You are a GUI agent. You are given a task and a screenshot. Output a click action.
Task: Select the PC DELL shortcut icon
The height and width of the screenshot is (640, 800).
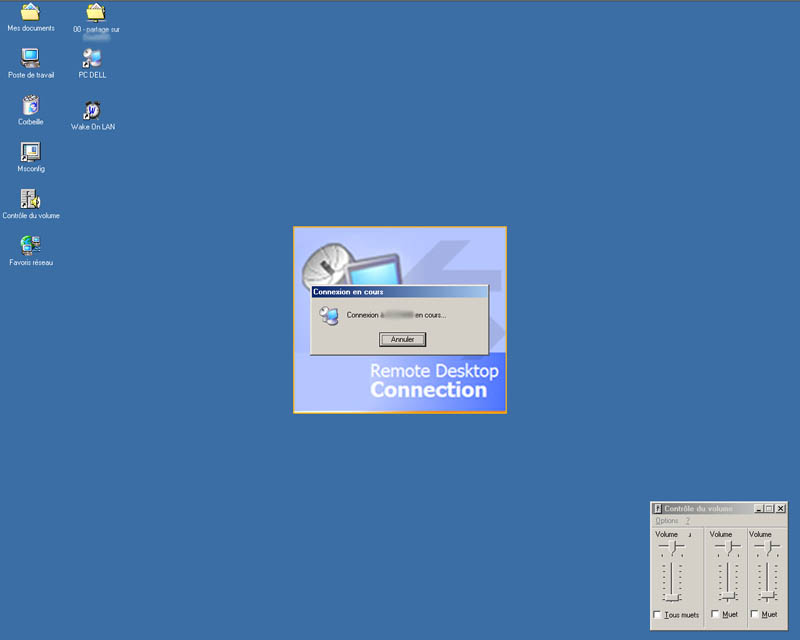coord(92,58)
